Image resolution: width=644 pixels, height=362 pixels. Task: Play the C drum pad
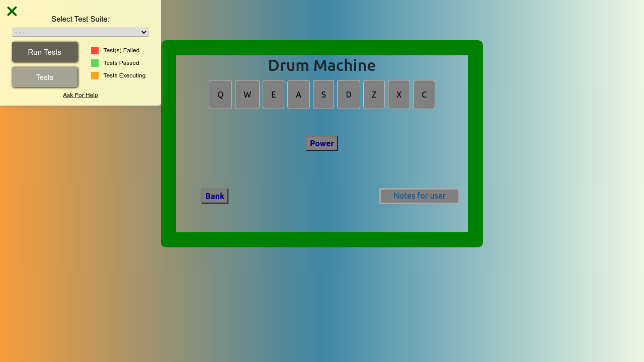click(424, 95)
